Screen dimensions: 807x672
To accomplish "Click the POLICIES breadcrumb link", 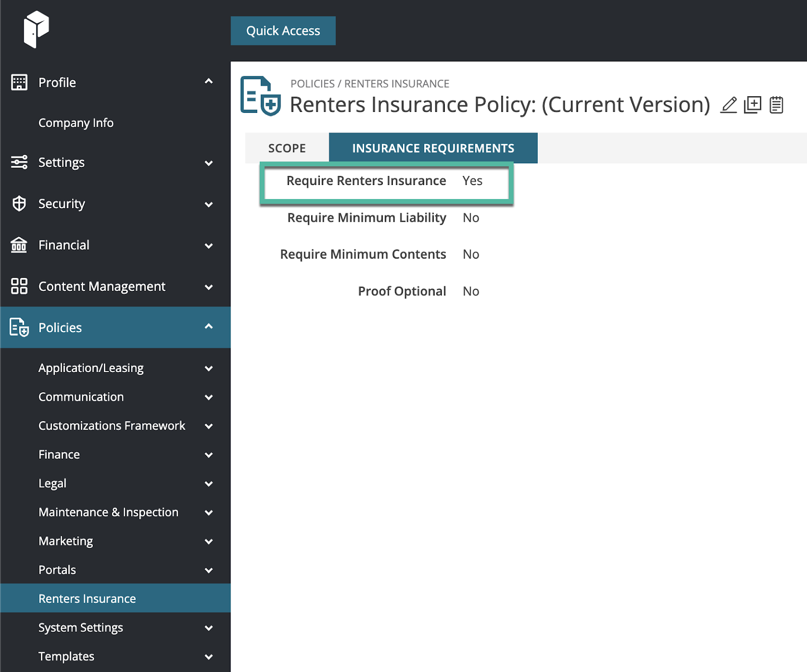I will pos(312,84).
